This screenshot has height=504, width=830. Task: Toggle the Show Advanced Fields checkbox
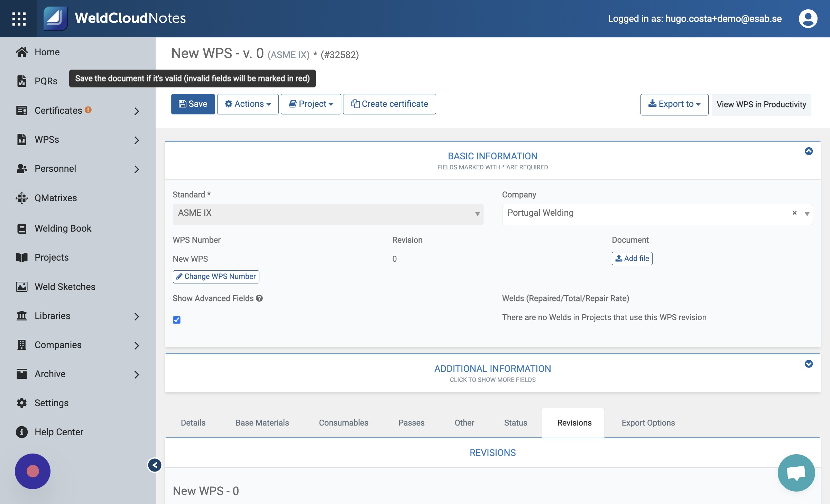177,320
